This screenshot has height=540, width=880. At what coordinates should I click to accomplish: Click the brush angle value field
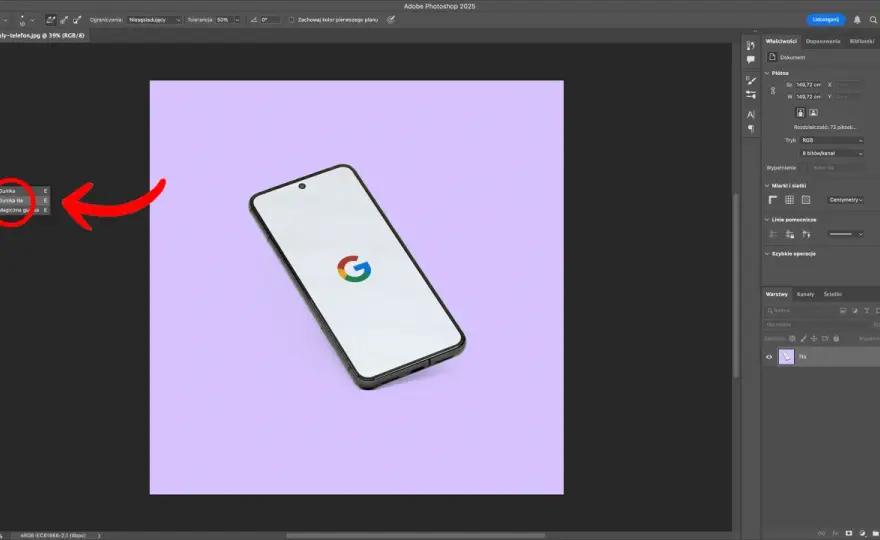click(269, 20)
